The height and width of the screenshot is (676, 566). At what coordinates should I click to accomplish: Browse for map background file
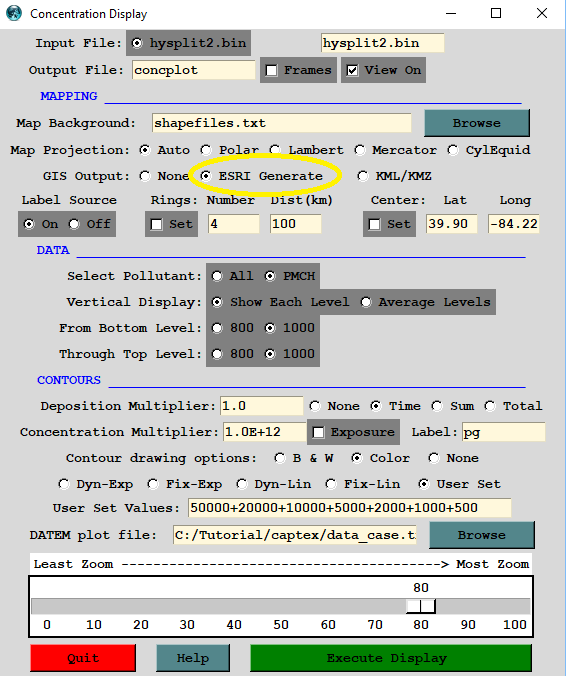click(477, 123)
